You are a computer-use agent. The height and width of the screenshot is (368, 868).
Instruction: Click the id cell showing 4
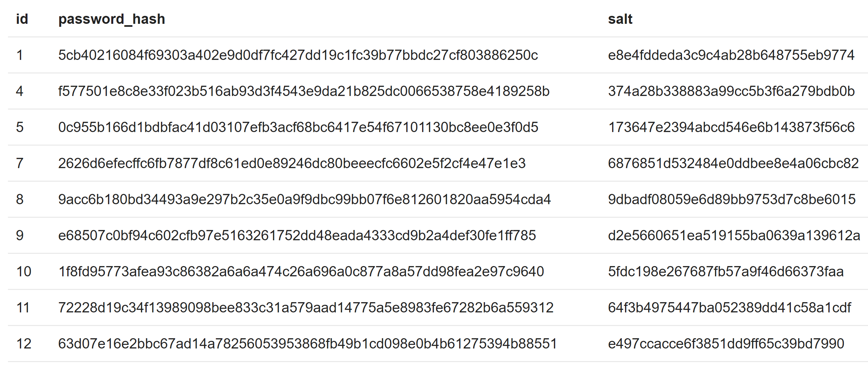(20, 91)
